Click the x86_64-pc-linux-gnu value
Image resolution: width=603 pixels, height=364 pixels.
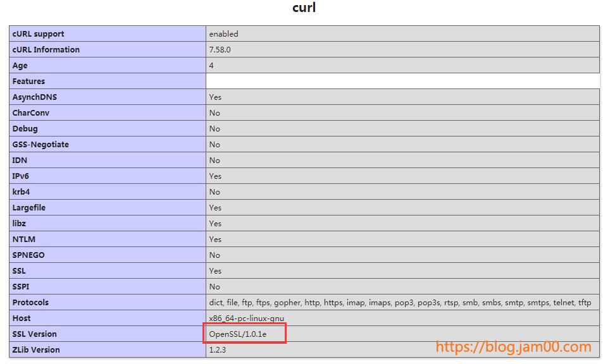[246, 318]
